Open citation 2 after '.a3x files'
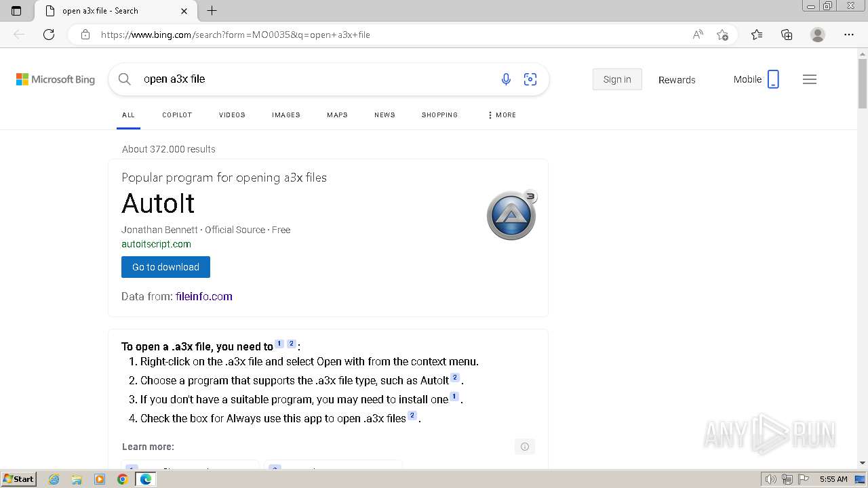 click(412, 415)
